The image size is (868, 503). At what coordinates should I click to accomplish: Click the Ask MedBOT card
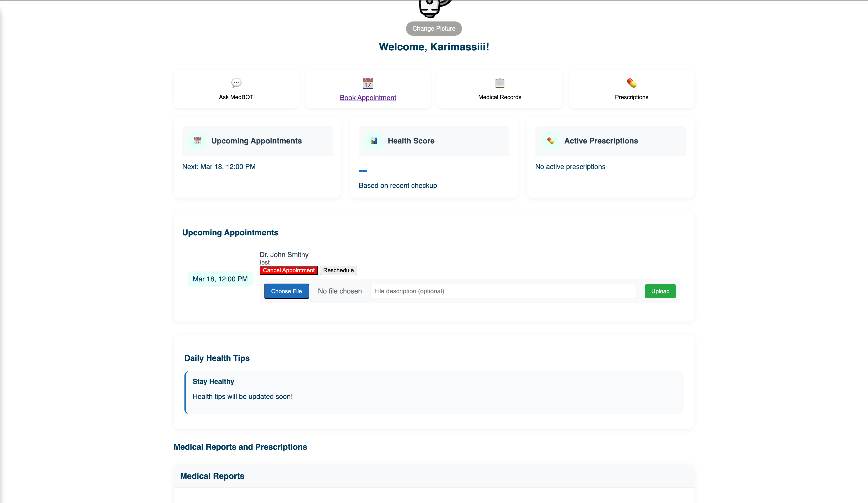[x=236, y=89]
